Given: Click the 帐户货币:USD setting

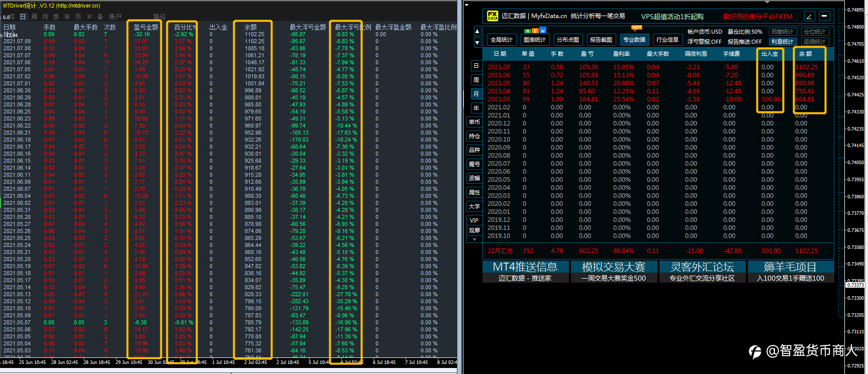Looking at the screenshot, I should click(705, 32).
